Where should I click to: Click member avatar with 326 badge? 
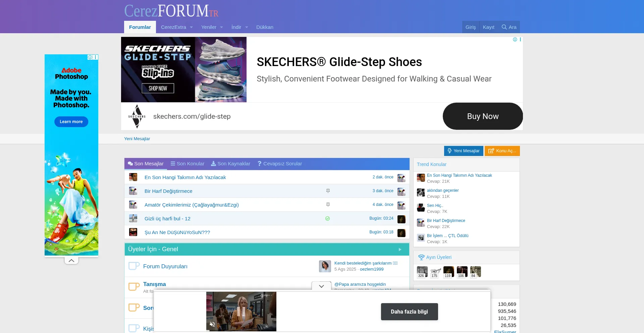[x=422, y=272]
